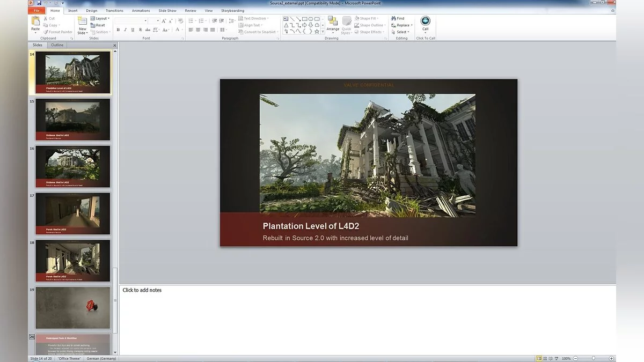Toggle Italic formatting

(x=126, y=30)
